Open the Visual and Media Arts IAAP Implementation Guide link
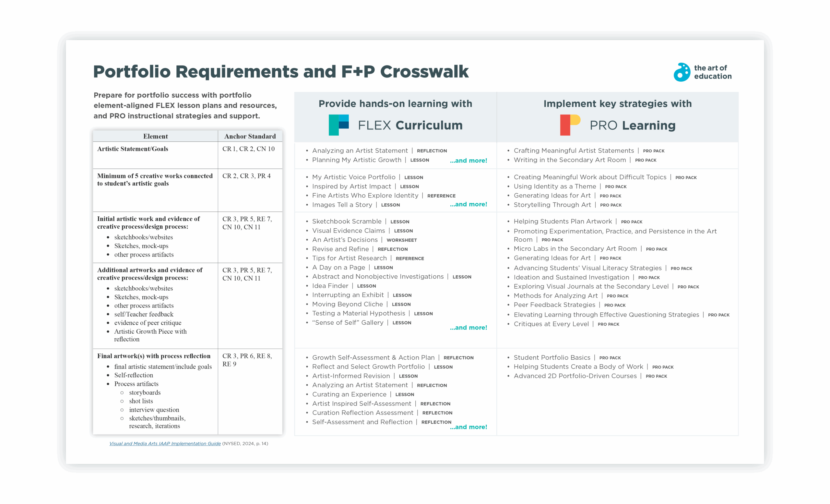Screen dimensions: 830x504 [165, 443]
